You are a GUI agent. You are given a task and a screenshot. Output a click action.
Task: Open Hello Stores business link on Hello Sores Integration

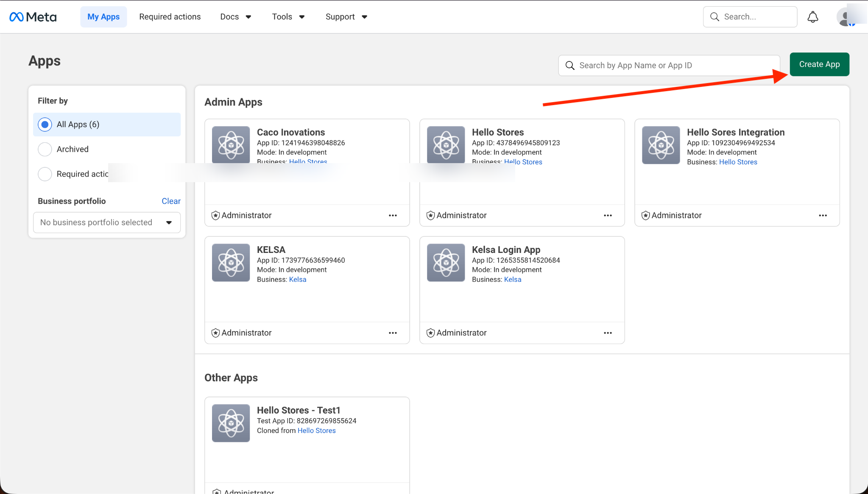click(x=738, y=162)
